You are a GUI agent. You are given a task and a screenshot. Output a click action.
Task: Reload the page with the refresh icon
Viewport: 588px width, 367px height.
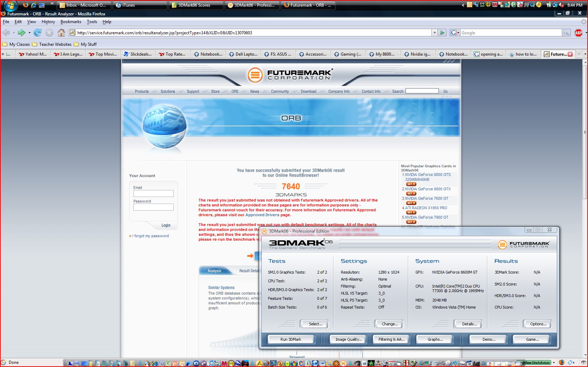coord(37,33)
